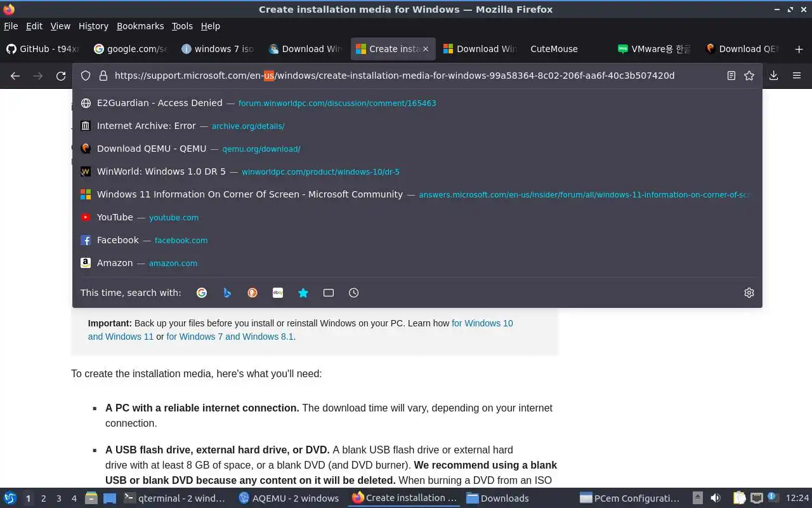Go back to previous page
The height and width of the screenshot is (508, 812).
[15, 76]
